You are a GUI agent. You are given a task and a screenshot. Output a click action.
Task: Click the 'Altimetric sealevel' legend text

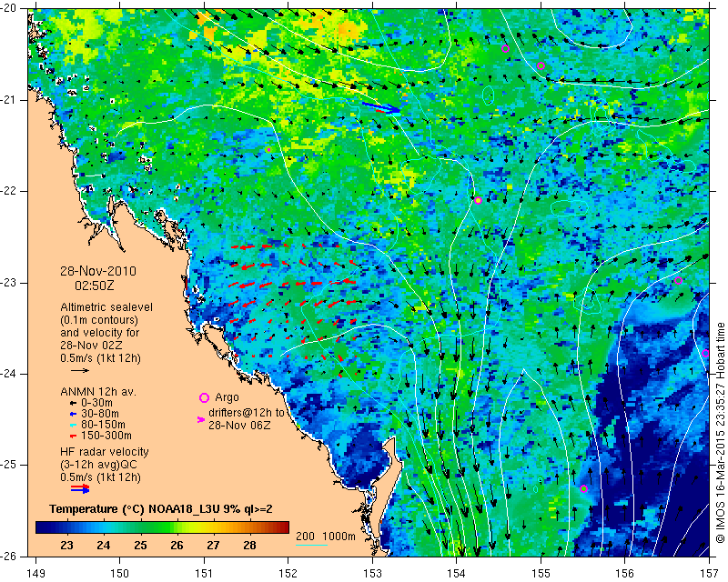(106, 307)
